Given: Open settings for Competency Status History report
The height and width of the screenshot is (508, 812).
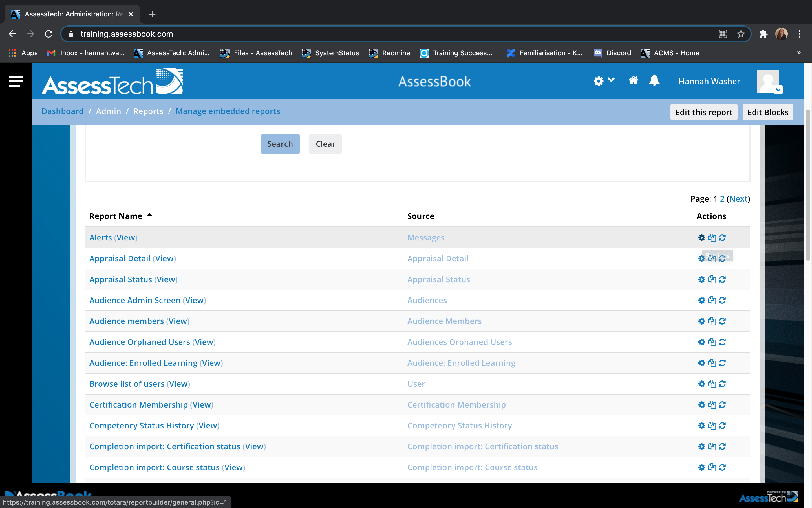Looking at the screenshot, I should tap(701, 425).
